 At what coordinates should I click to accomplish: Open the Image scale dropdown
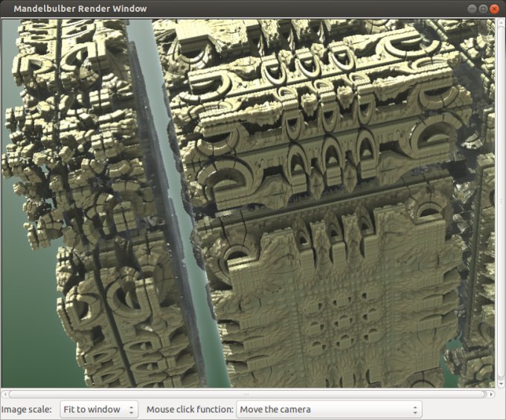point(99,409)
